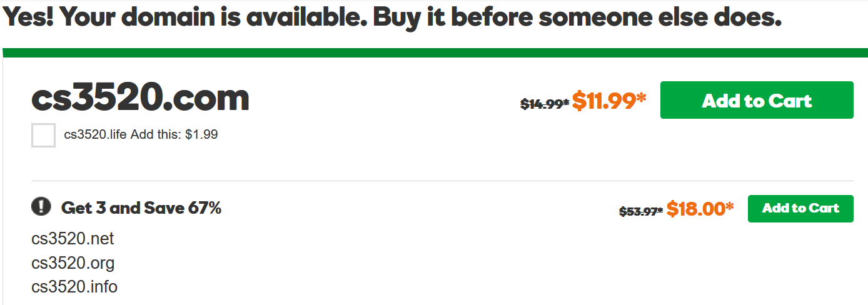
Task: Click the orange $11.99 sale price
Action: click(x=603, y=101)
